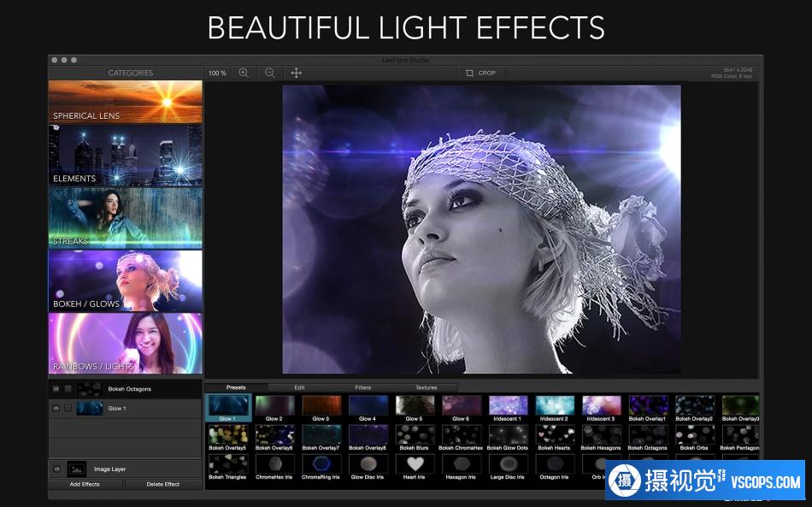Toggle eye visibility of Image Layer
Screen dimensions: 812x507
tap(57, 469)
